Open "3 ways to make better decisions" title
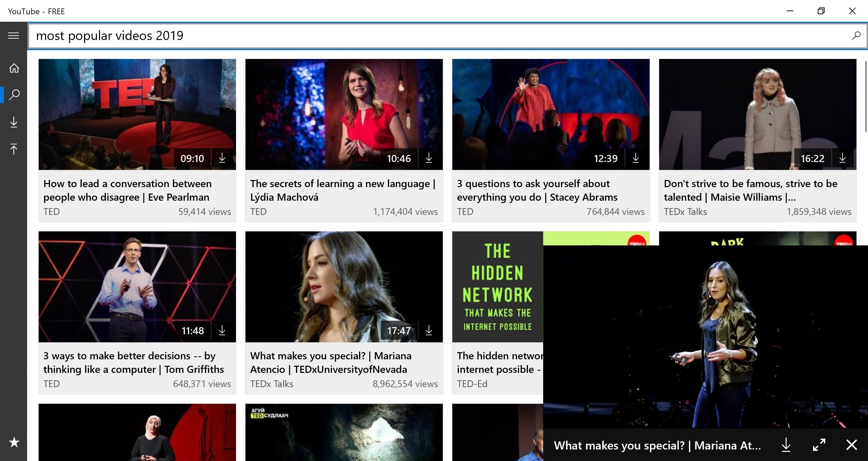The width and height of the screenshot is (868, 461). point(134,362)
